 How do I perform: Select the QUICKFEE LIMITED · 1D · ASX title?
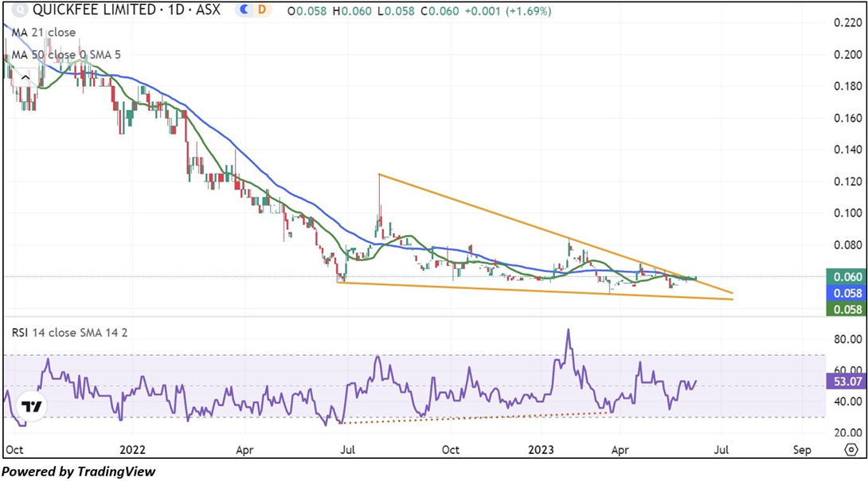(126, 10)
